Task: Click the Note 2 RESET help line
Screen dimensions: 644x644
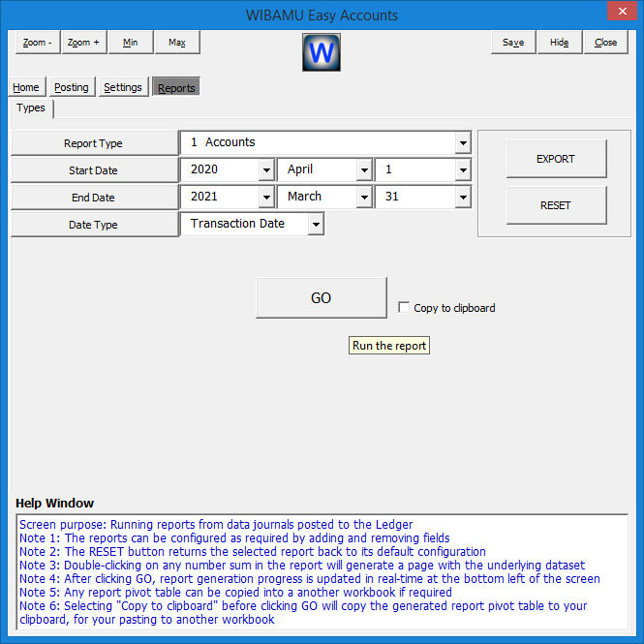Action: [253, 552]
